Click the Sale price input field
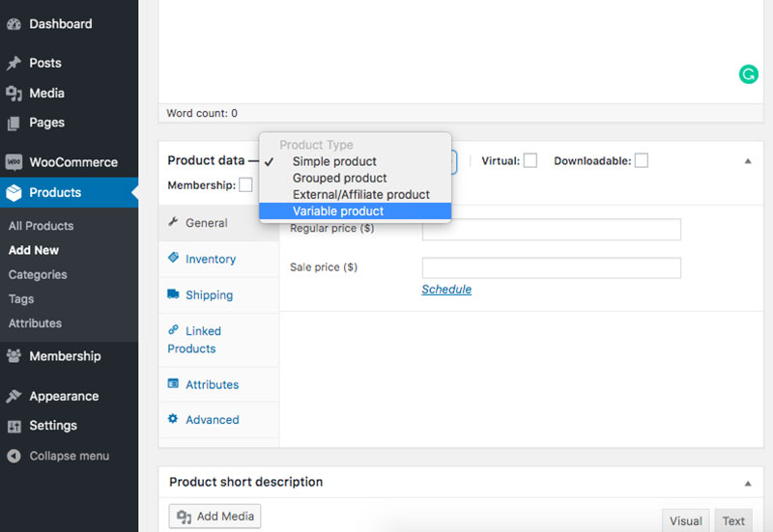Image resolution: width=773 pixels, height=532 pixels. [x=552, y=268]
